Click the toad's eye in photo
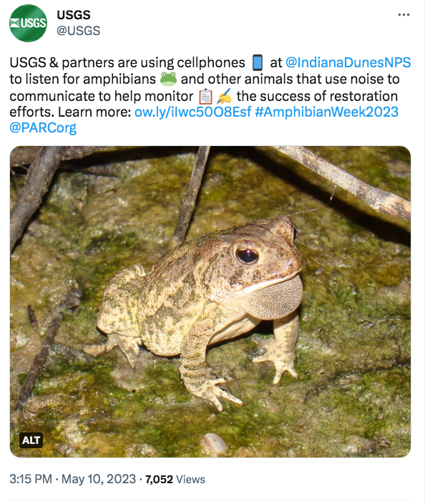Screen dimensions: 430x504 247,256
